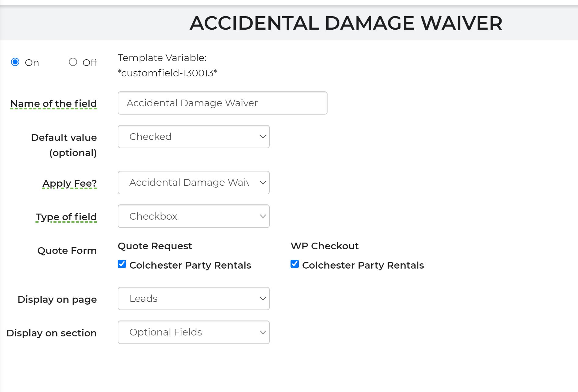Click the chevron on Accidental Damage Waiver fee dropdown
The width and height of the screenshot is (578, 392).
pos(263,182)
